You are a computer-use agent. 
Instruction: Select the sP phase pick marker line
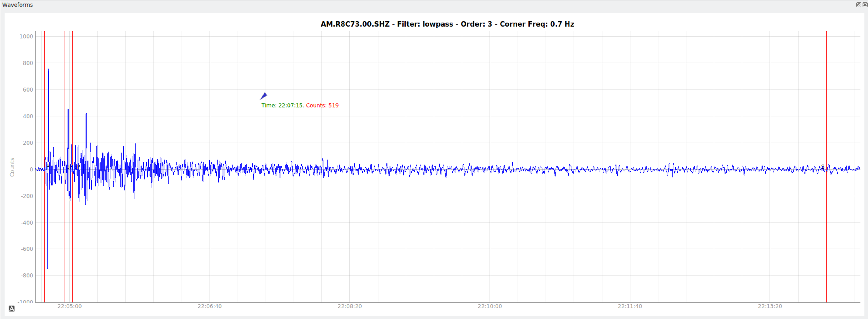(72, 166)
